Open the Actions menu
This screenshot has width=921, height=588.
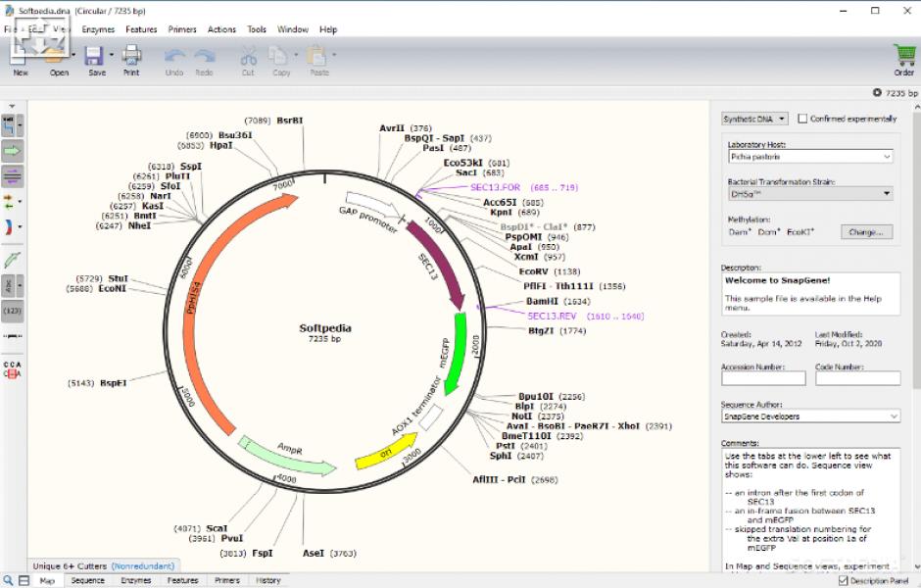click(x=221, y=29)
